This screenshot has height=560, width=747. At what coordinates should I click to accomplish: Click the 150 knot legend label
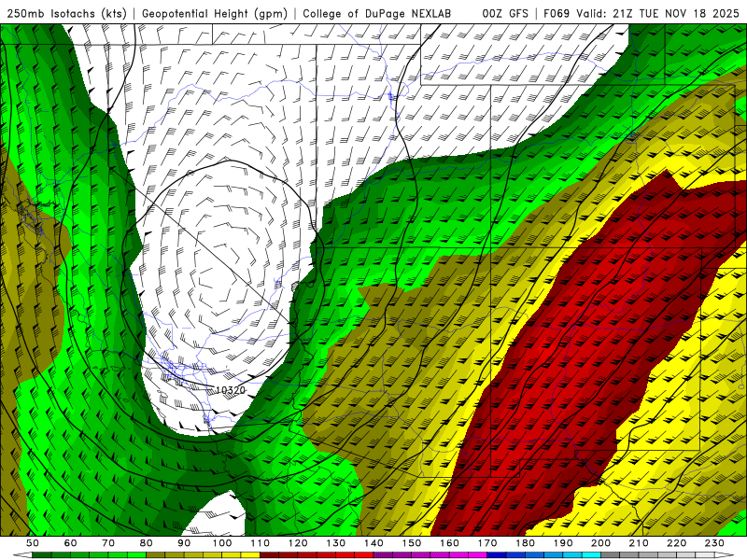tap(412, 543)
